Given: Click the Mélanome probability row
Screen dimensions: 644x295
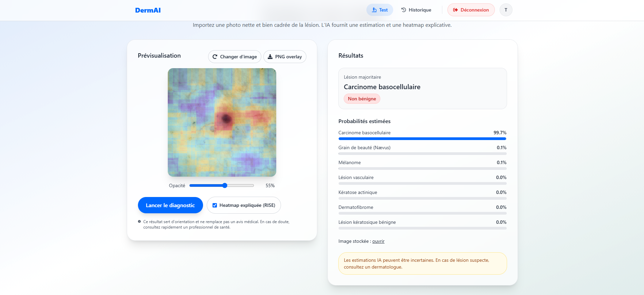Looking at the screenshot, I should [422, 163].
